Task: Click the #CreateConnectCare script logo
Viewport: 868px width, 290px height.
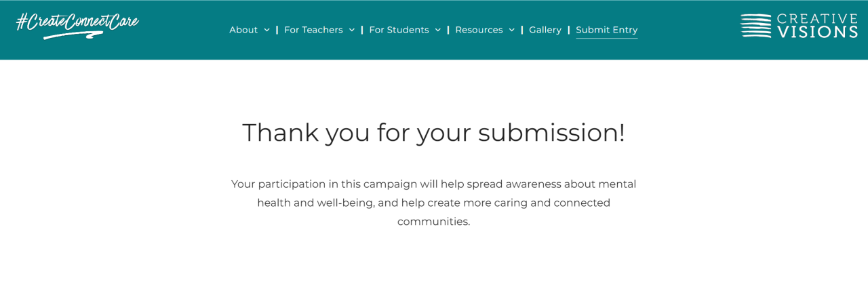Action: 77,22
